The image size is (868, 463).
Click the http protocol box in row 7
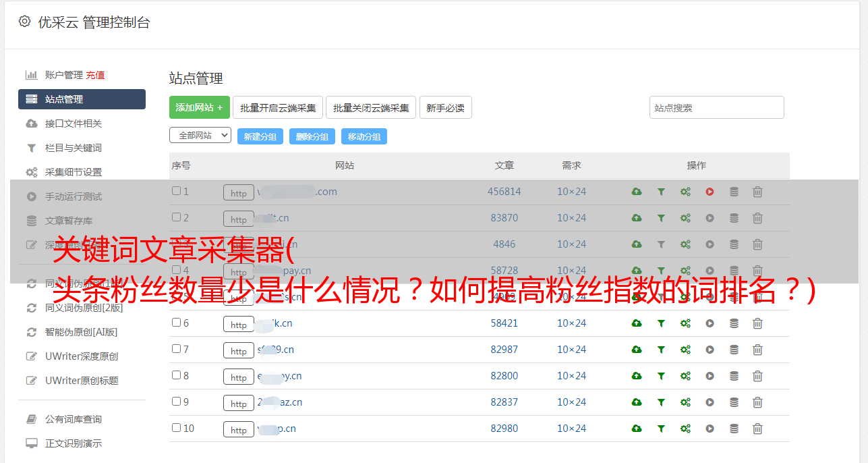click(x=238, y=351)
